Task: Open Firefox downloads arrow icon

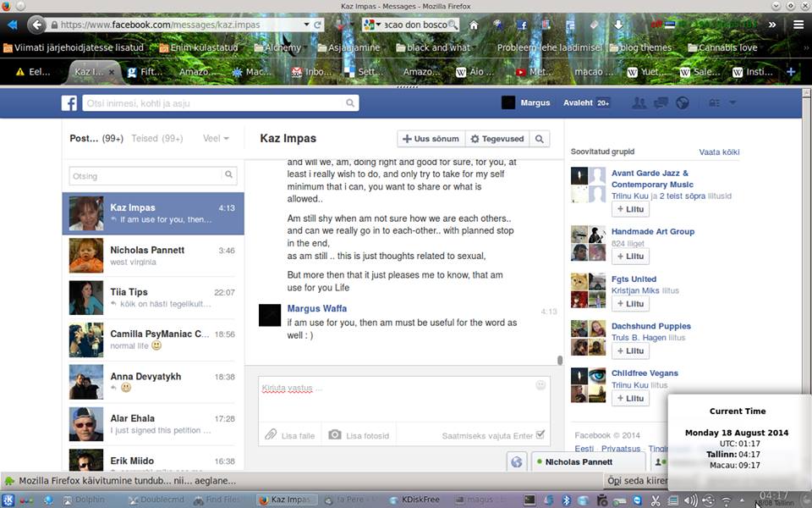Action: pyautogui.click(x=618, y=25)
